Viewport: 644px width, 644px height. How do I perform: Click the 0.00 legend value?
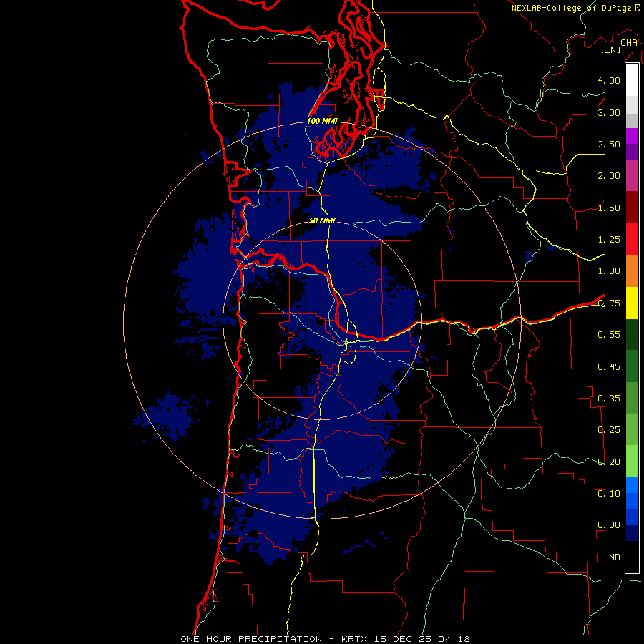tap(609, 525)
